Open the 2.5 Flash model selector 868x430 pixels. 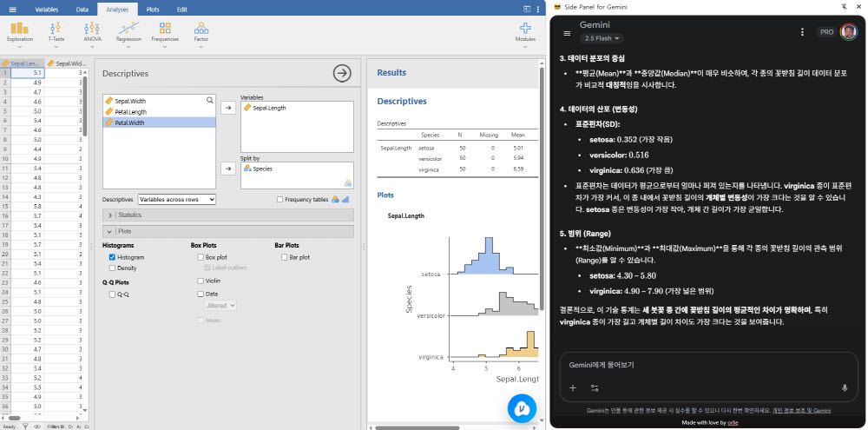click(604, 38)
